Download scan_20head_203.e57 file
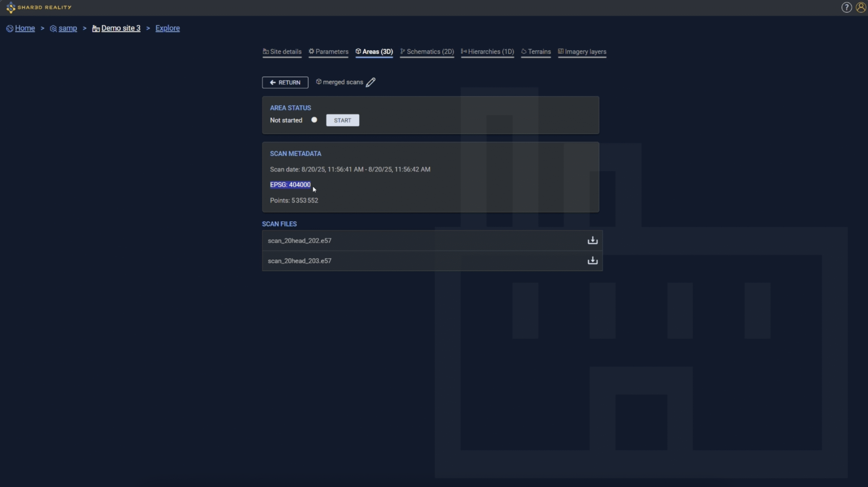 click(592, 260)
